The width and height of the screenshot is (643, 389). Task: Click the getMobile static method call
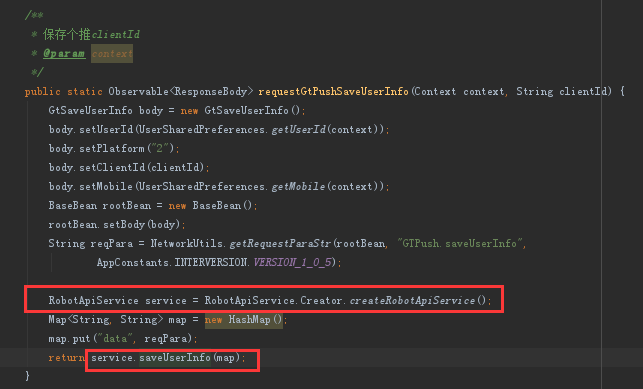pos(298,187)
